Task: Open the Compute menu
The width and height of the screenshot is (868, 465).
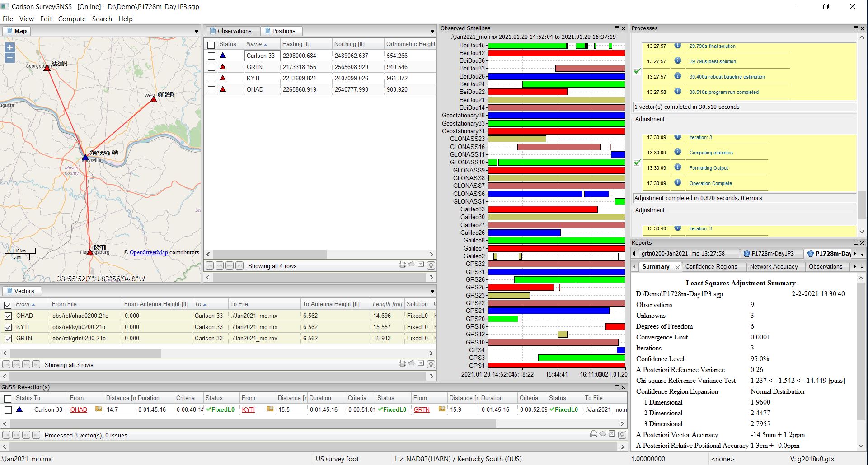Action: 72,19
